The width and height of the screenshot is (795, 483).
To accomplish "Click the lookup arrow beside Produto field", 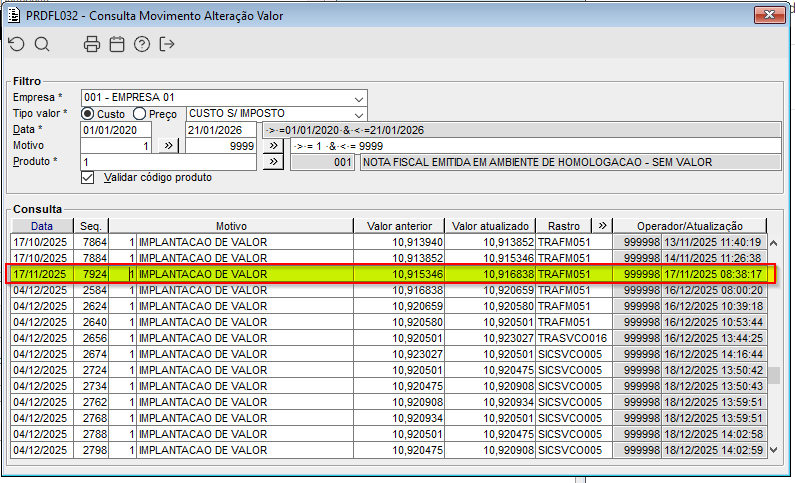I will (273, 162).
